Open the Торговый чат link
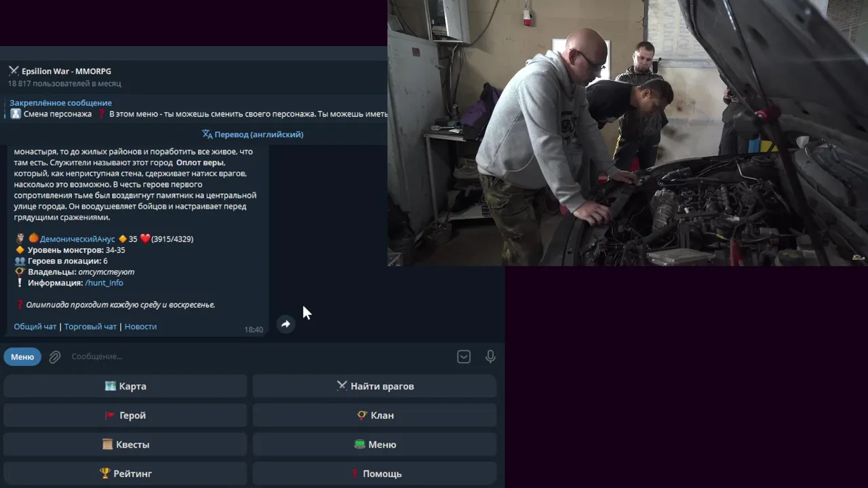Screen dimensions: 868x488 click(90, 327)
